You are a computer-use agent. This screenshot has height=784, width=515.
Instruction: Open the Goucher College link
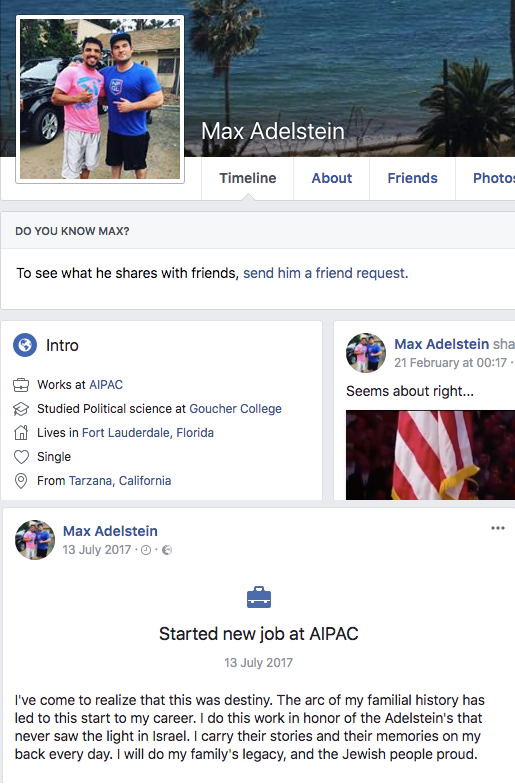tap(236, 408)
